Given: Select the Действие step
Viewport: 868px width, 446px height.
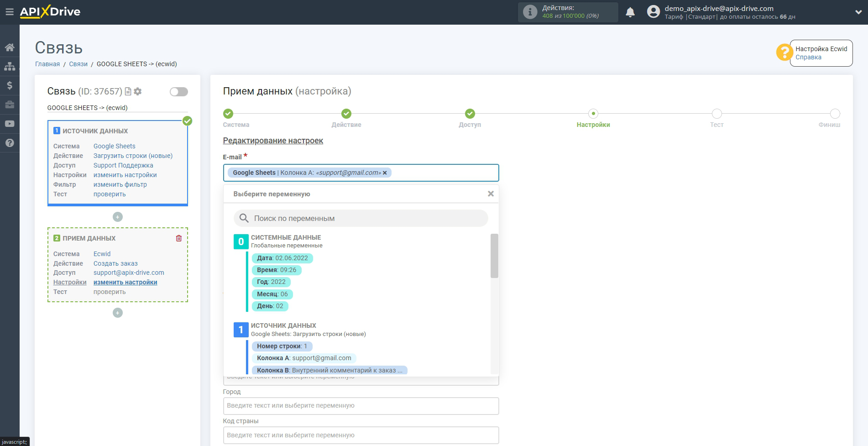Looking at the screenshot, I should pyautogui.click(x=346, y=114).
